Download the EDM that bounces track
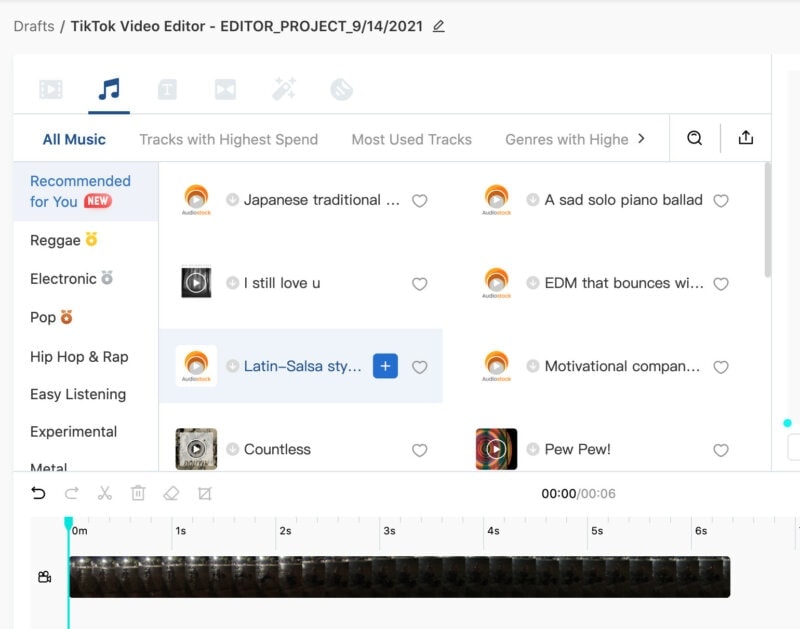This screenshot has height=629, width=800. click(533, 283)
